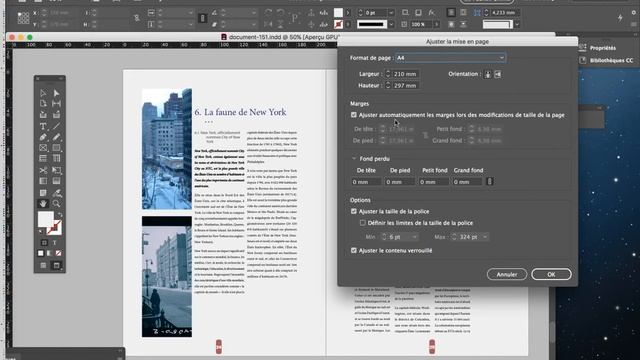This screenshot has height=360, width=640.
Task: Select the Content Placer tool
Action: (56, 115)
